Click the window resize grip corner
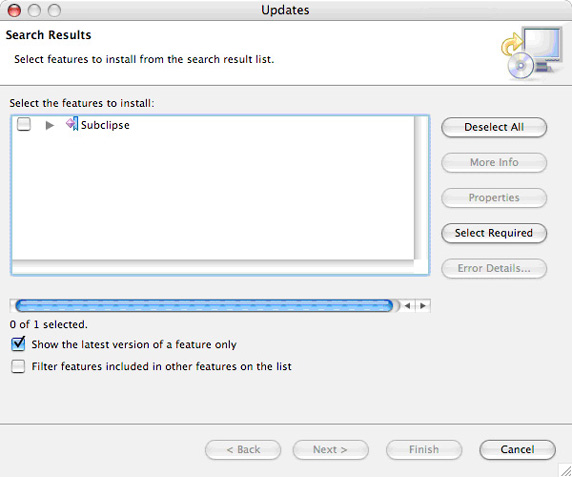 tap(565, 470)
